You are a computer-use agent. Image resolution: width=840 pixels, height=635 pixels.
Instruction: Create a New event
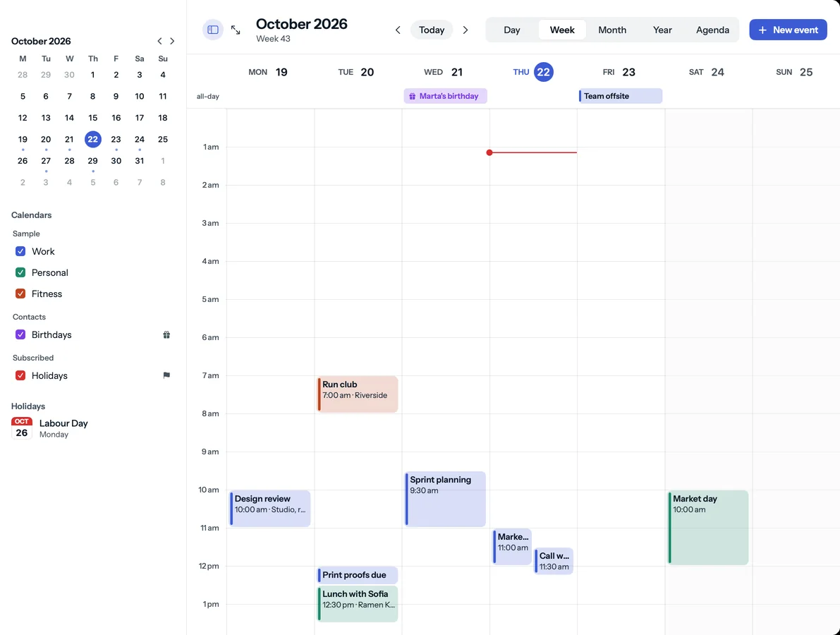point(788,30)
